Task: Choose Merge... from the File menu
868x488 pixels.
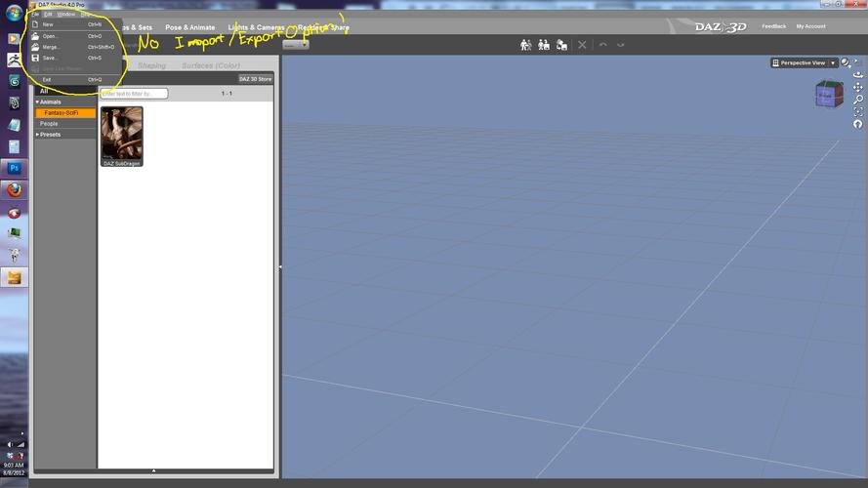Action: click(76, 47)
